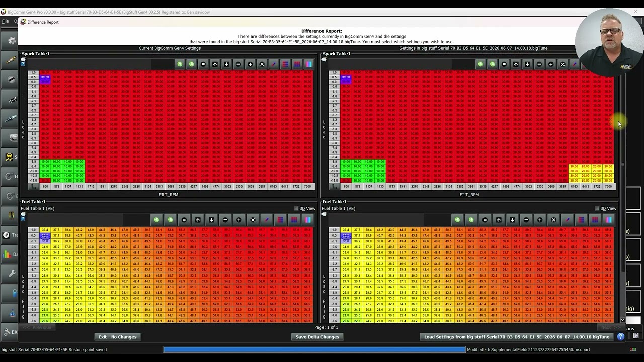Select 600 RPM header in current Spark Table1

(45, 187)
